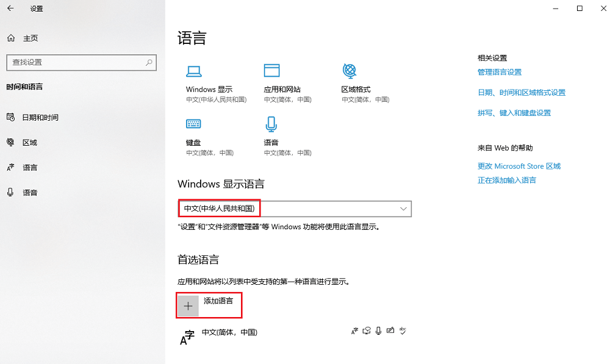Image resolution: width=610 pixels, height=364 pixels.
Task: Click the 查找设置 search box
Action: tap(81, 63)
